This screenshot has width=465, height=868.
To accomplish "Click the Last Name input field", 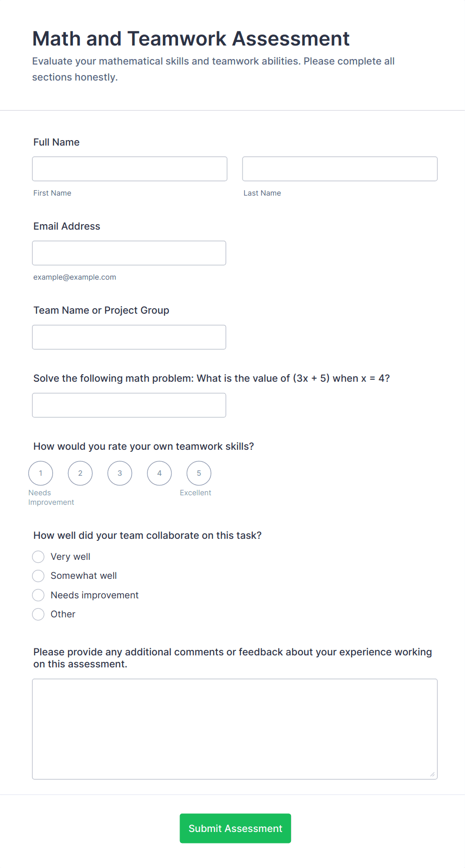I will [x=339, y=169].
